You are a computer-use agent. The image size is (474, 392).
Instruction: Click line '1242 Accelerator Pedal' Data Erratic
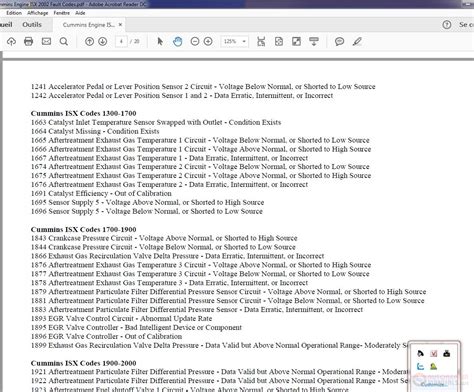(182, 95)
